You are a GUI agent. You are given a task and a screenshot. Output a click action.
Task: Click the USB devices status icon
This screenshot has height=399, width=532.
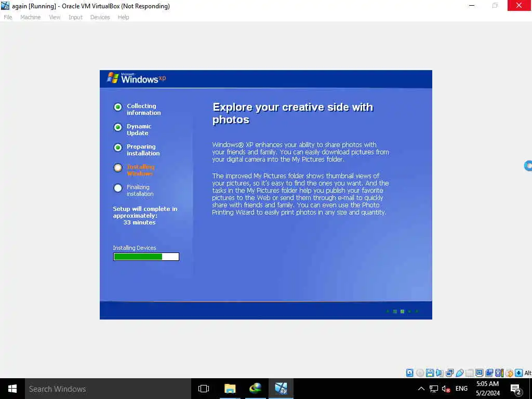coord(460,373)
